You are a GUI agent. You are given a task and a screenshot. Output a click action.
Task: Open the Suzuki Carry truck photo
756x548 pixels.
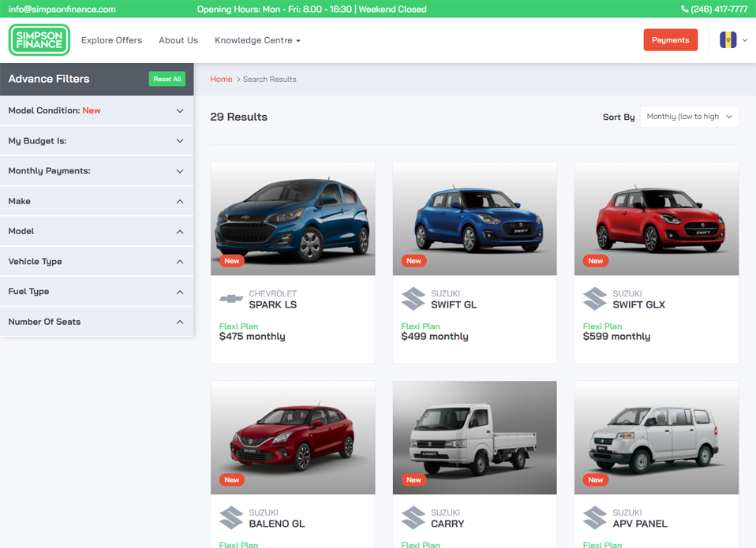[474, 438]
